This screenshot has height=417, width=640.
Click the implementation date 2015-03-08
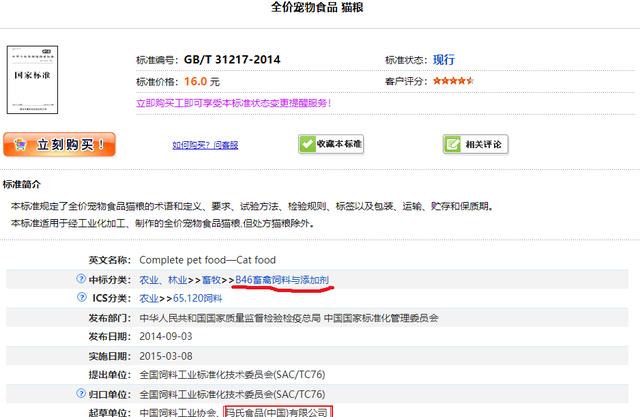pyautogui.click(x=166, y=356)
